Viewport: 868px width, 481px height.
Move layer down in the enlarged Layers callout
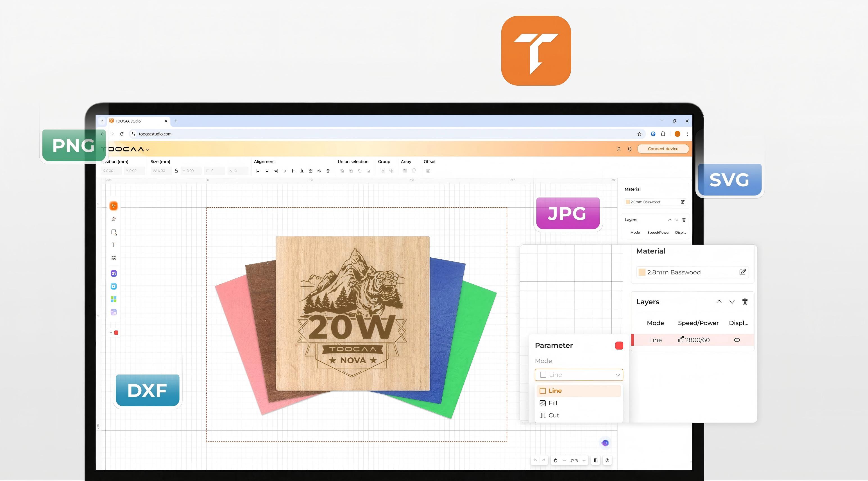[x=732, y=302]
